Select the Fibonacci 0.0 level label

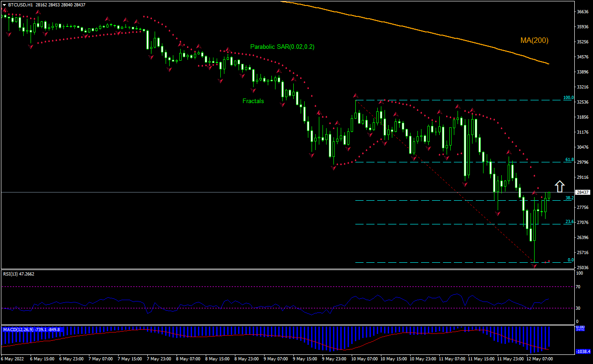(570, 260)
